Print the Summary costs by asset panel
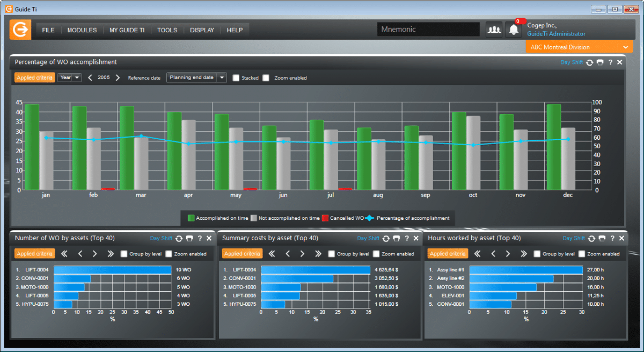Viewport: 644px width, 352px height. click(397, 238)
